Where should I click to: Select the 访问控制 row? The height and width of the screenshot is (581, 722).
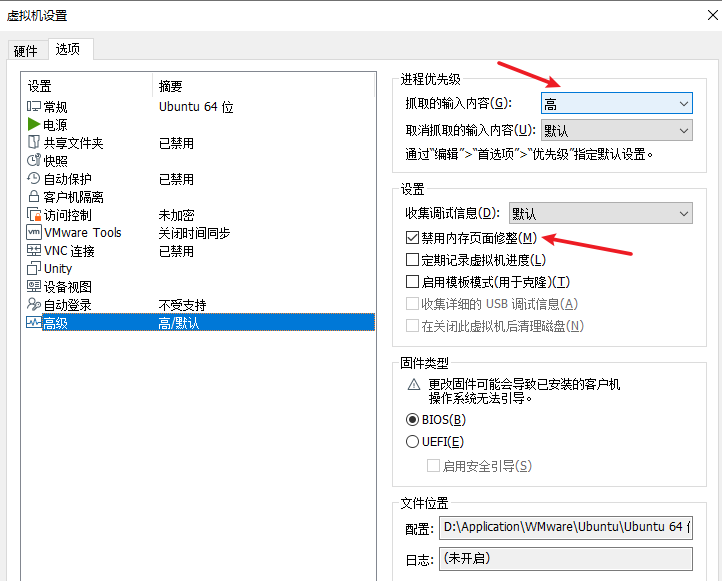200,215
